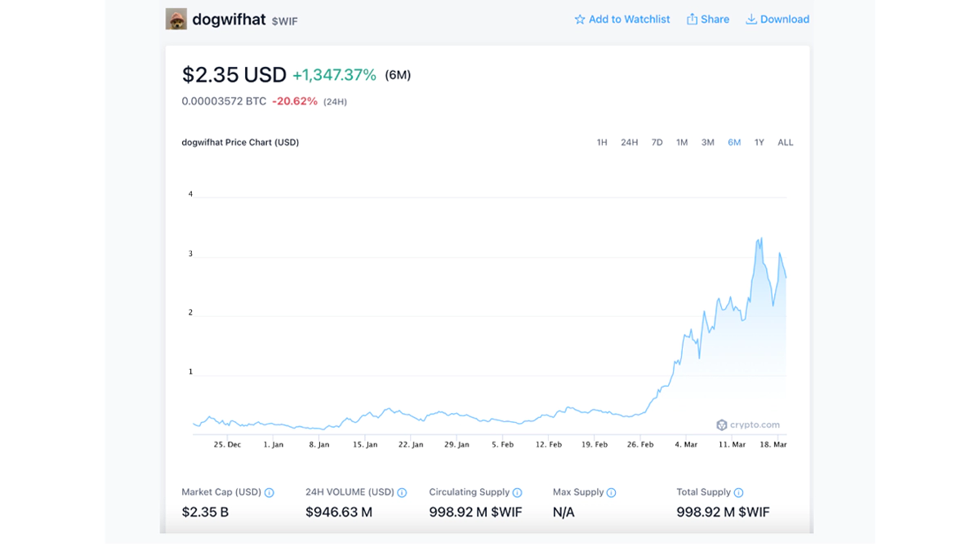The width and height of the screenshot is (980, 551).
Task: Click the (6M) period label beside price change
Action: tap(398, 76)
